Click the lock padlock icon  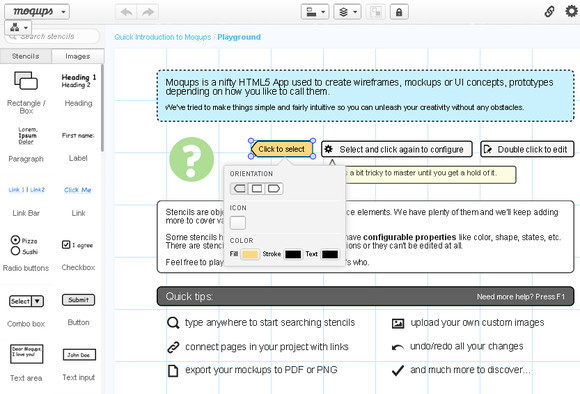[x=399, y=12]
